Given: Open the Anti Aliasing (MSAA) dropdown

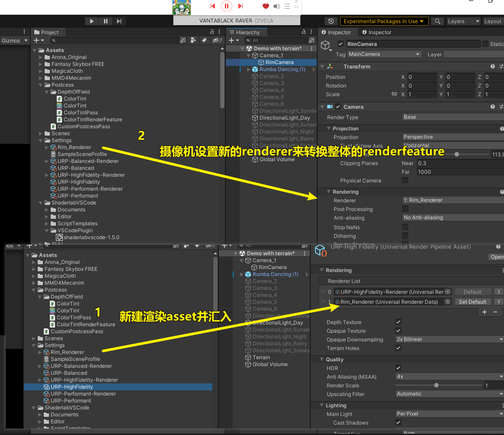Looking at the screenshot, I should coord(449,377).
